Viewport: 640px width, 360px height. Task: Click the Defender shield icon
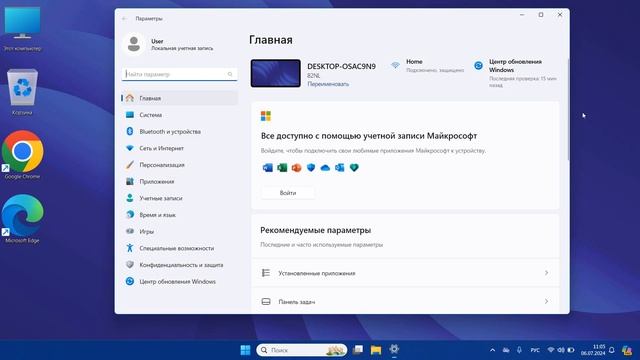311,167
